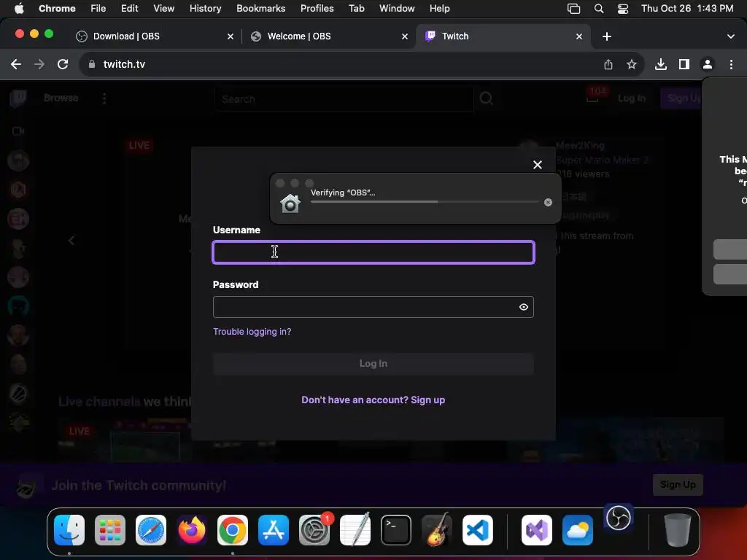Open Finder from the Dock
Viewport: 747px width, 560px height.
point(69,530)
